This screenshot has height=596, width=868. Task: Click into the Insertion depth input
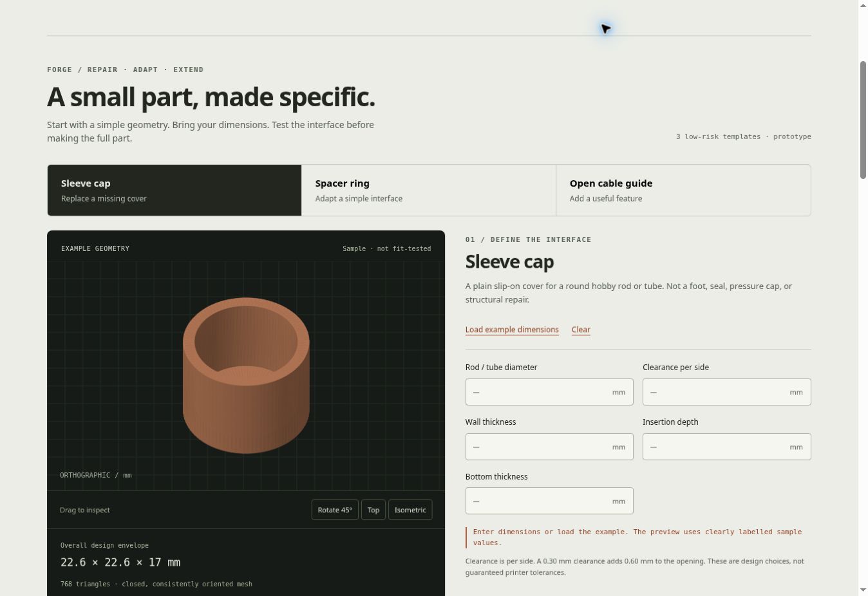pos(726,447)
